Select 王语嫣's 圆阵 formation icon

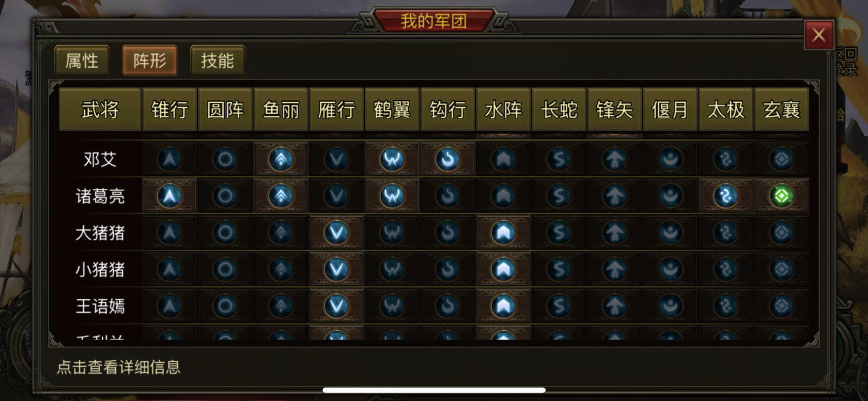(x=225, y=306)
